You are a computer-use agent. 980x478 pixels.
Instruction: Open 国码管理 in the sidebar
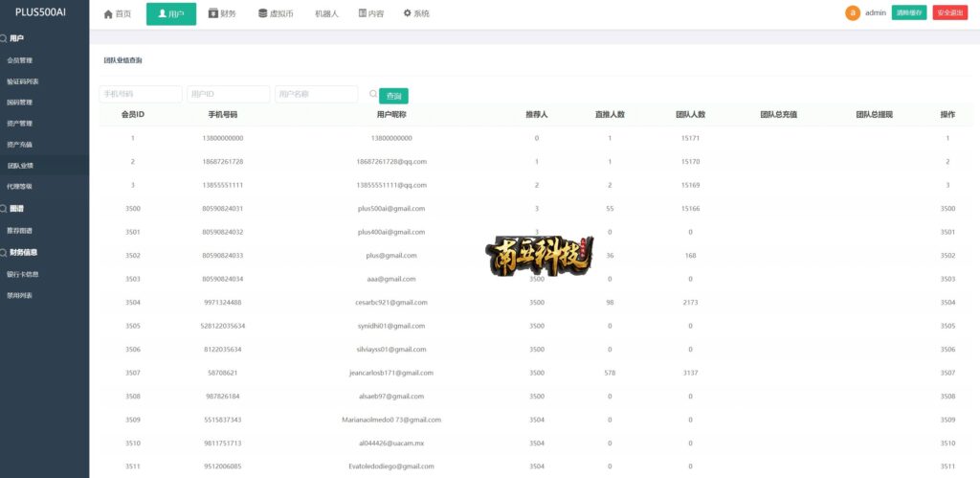point(19,102)
